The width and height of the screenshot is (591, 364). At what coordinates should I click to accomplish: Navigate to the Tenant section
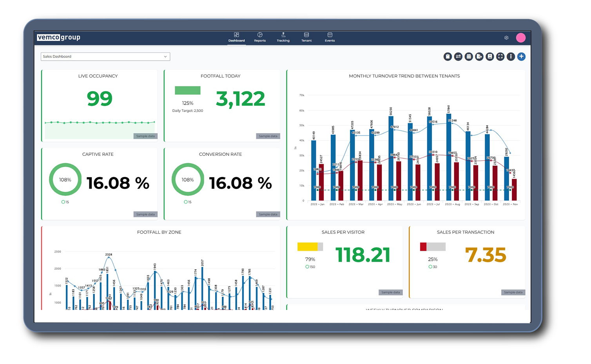[306, 37]
